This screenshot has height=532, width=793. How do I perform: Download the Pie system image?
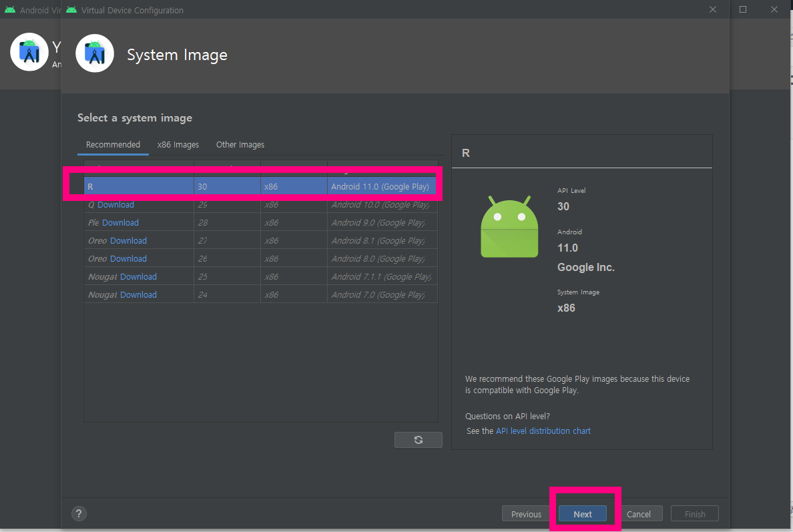(120, 222)
